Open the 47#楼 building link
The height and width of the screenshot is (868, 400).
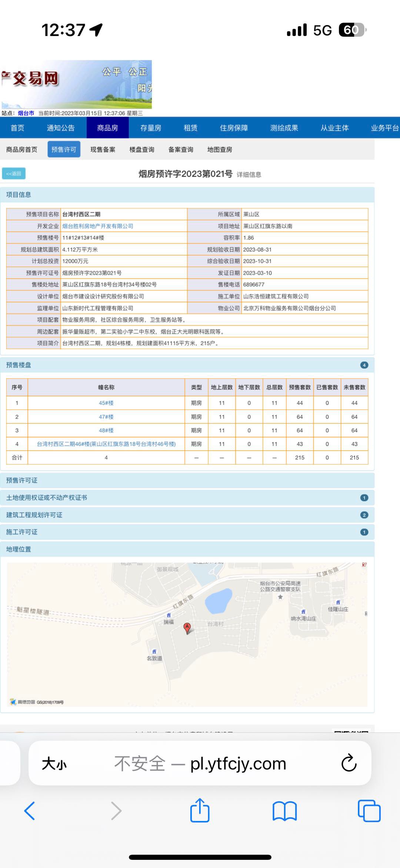point(106,417)
